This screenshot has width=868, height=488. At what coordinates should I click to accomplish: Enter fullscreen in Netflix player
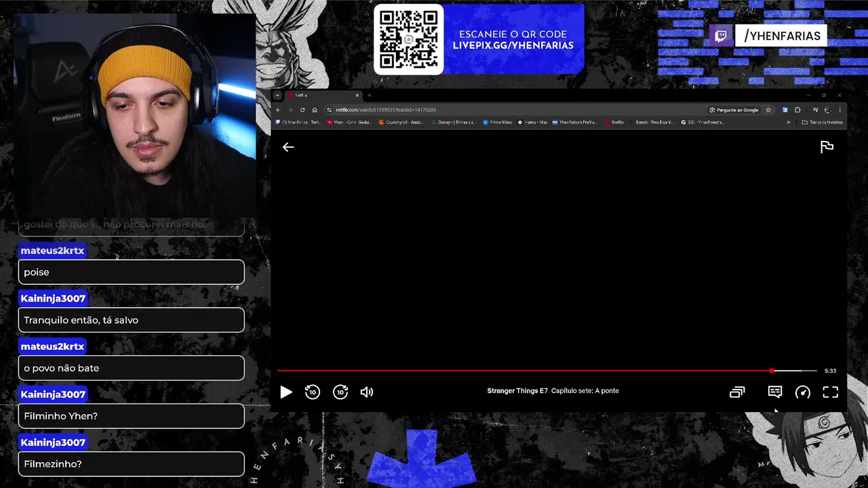coord(831,392)
